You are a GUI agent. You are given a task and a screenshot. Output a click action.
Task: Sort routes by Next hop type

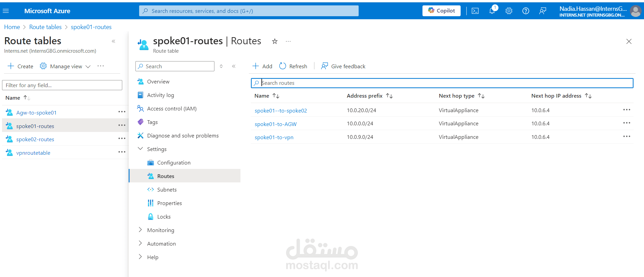[462, 96]
